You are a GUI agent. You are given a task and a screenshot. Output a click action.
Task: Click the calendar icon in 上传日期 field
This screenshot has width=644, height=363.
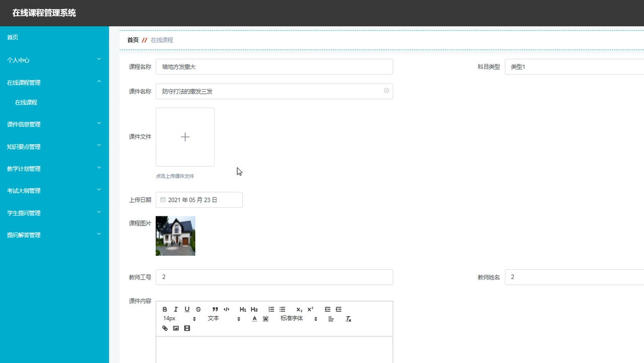[163, 199]
